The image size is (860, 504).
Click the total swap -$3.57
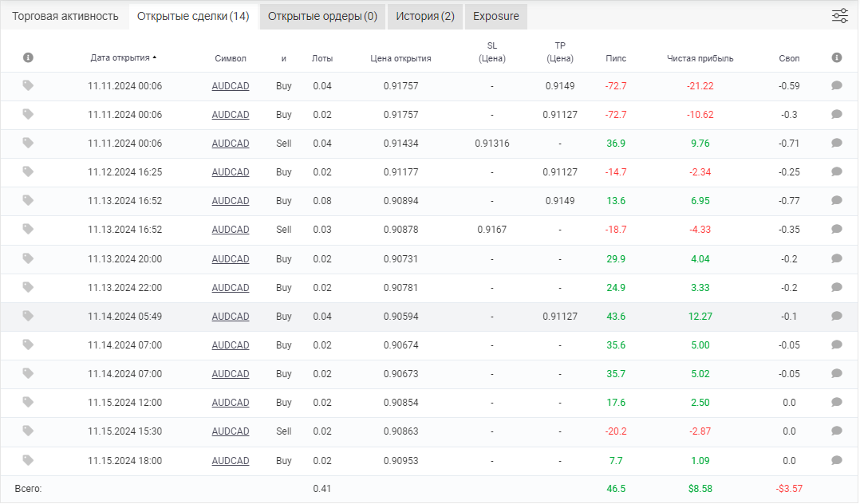click(789, 489)
